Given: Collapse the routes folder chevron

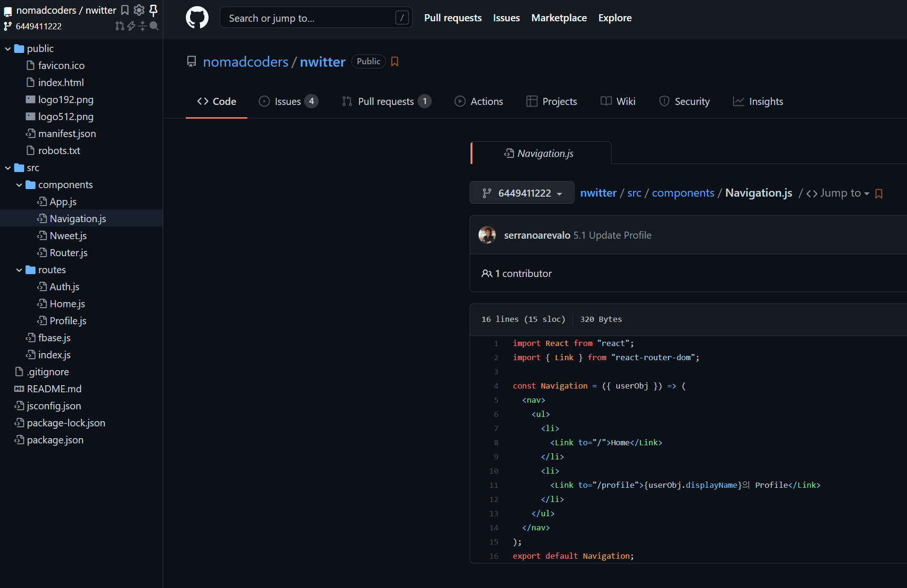Looking at the screenshot, I should (x=19, y=270).
